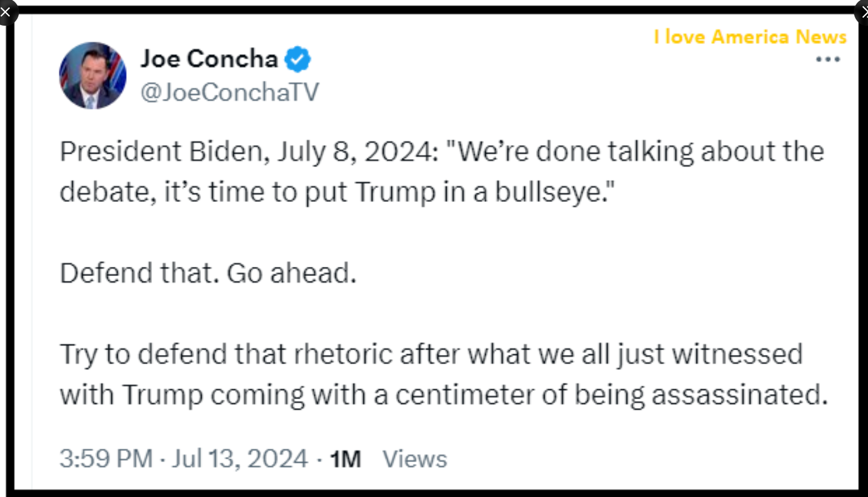The height and width of the screenshot is (497, 868).
Task: Click the Views label
Action: click(x=415, y=458)
